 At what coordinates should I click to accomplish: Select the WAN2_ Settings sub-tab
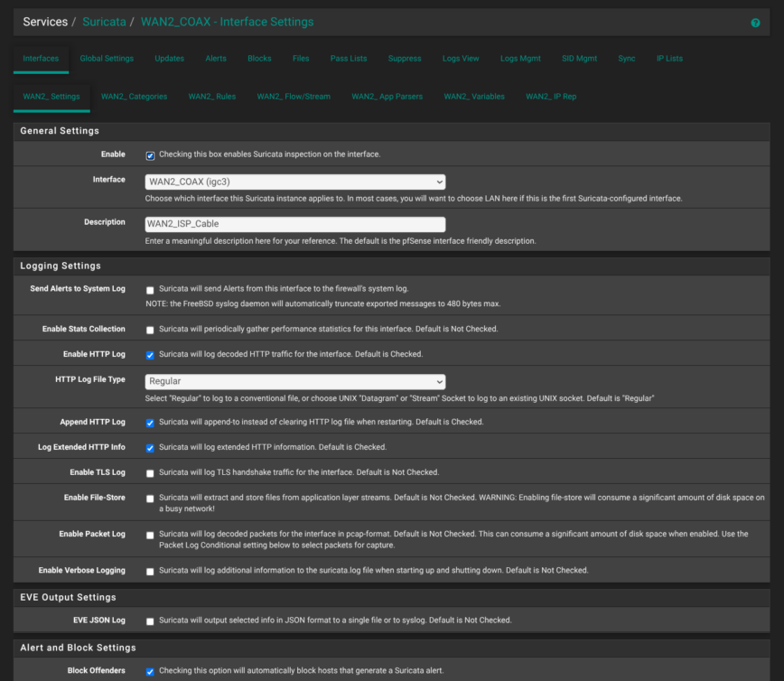click(51, 97)
